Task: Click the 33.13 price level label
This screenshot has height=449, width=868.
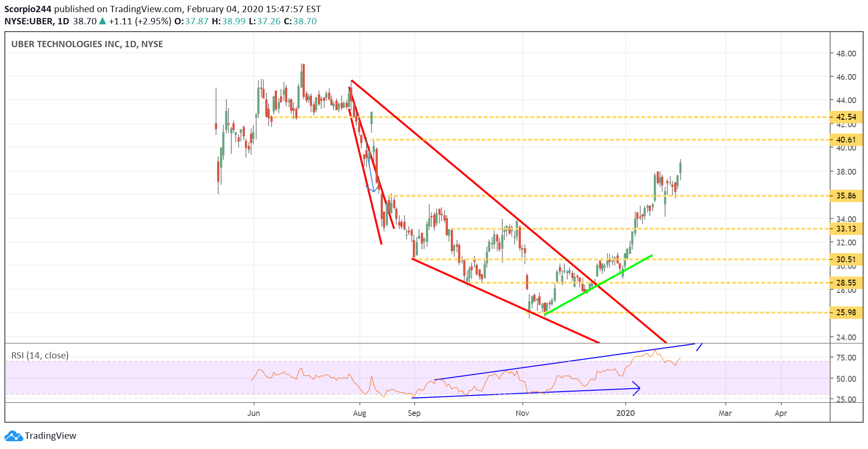Action: pos(846,229)
